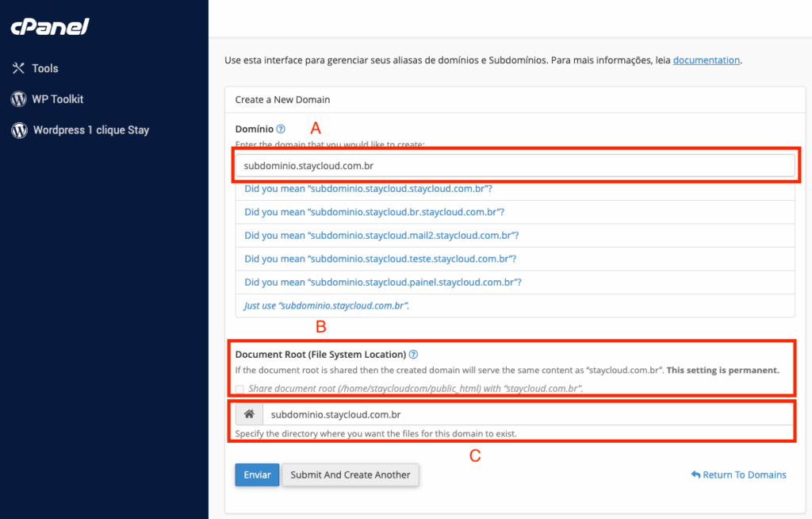The width and height of the screenshot is (812, 519).
Task: Click into the Domínio text field
Action: (x=515, y=166)
